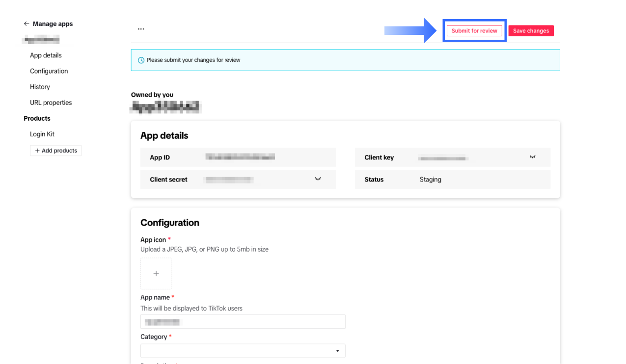
Task: Click the App name input field
Action: (x=243, y=322)
